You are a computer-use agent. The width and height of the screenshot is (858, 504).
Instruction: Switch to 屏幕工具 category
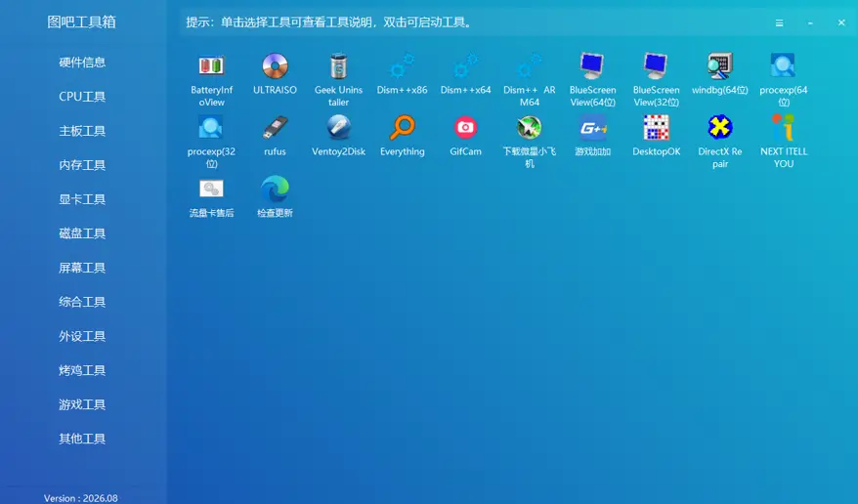coord(82,268)
